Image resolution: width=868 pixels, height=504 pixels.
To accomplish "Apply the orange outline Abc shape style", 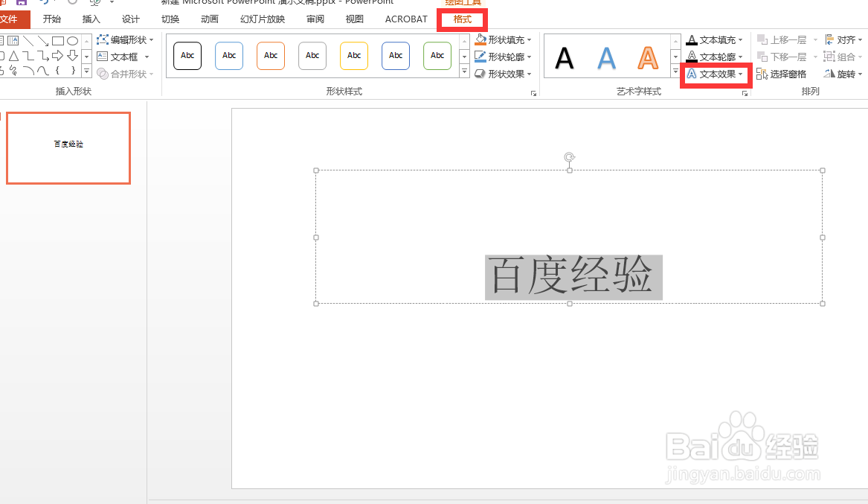I will pos(271,56).
